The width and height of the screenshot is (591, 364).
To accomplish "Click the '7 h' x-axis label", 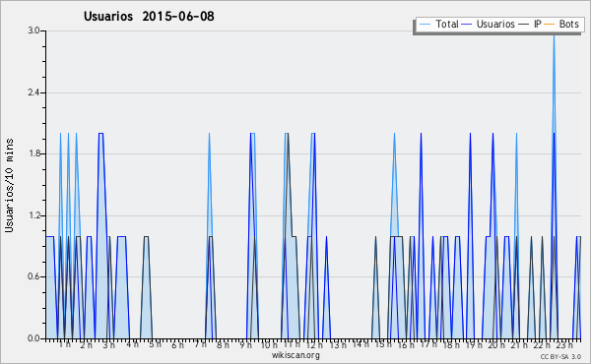I will 200,344.
